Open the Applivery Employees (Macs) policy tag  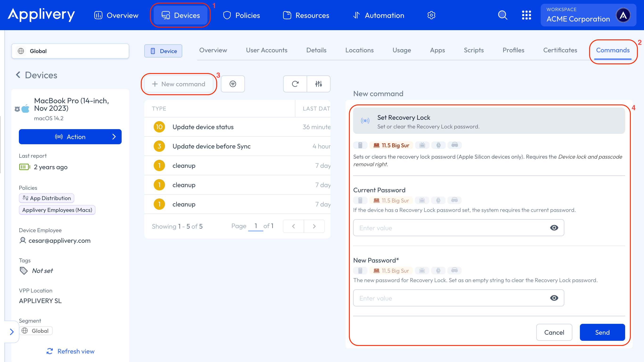pos(57,210)
